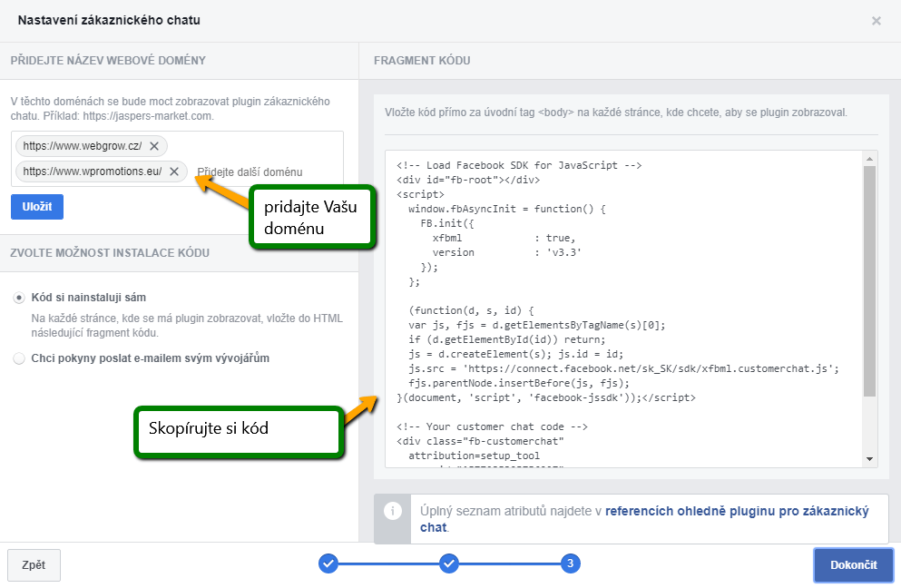Click the code box scrollbar down arrow
This screenshot has height=588, width=901.
[869, 458]
